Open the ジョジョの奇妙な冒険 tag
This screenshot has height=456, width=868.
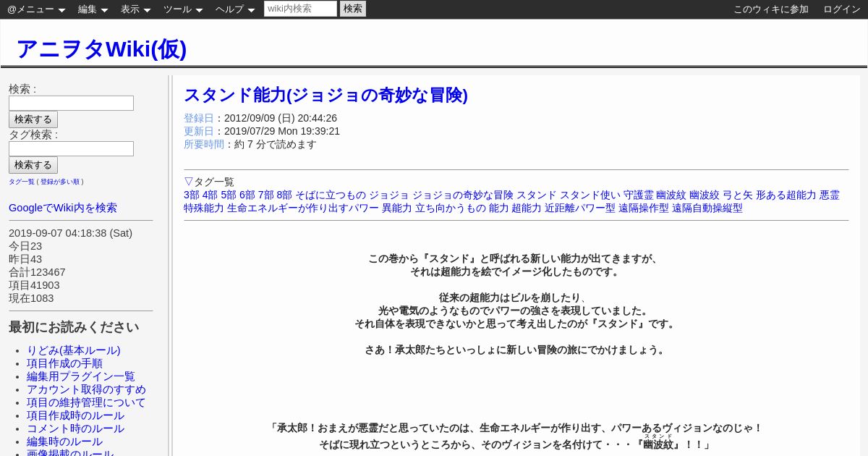click(x=463, y=195)
